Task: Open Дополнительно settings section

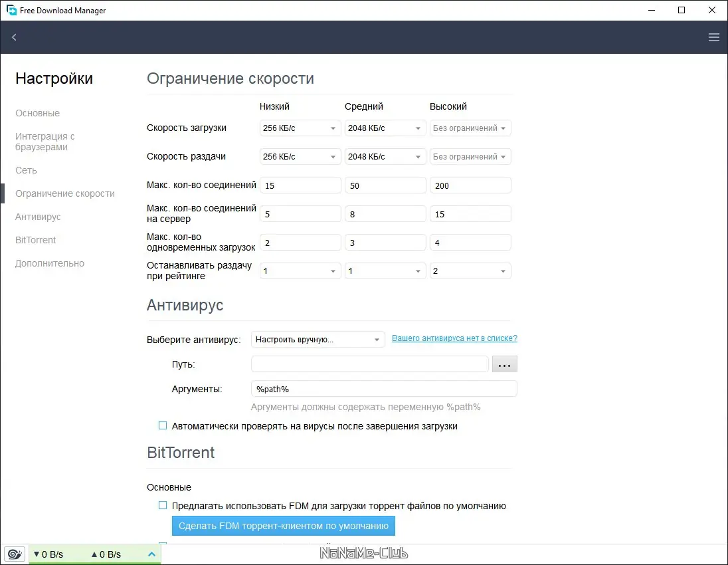Action: pos(50,263)
